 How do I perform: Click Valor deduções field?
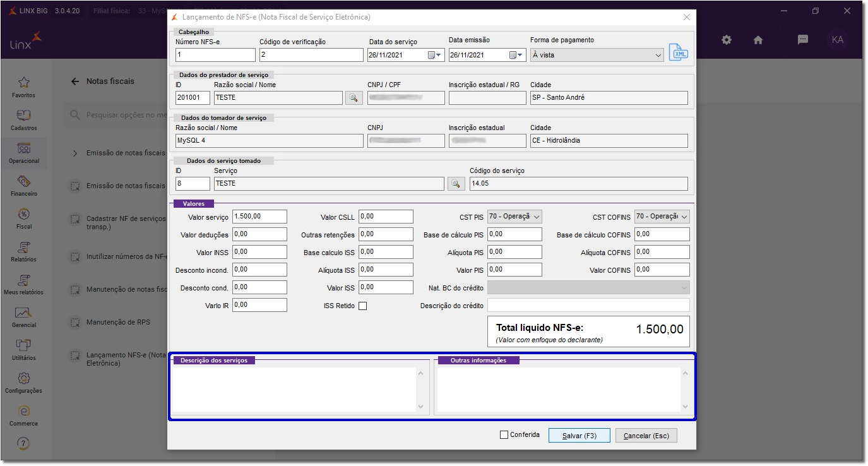pos(259,234)
